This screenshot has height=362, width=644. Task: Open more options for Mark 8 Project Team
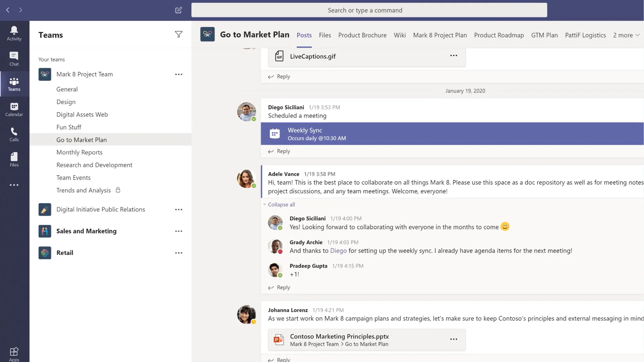click(x=178, y=74)
